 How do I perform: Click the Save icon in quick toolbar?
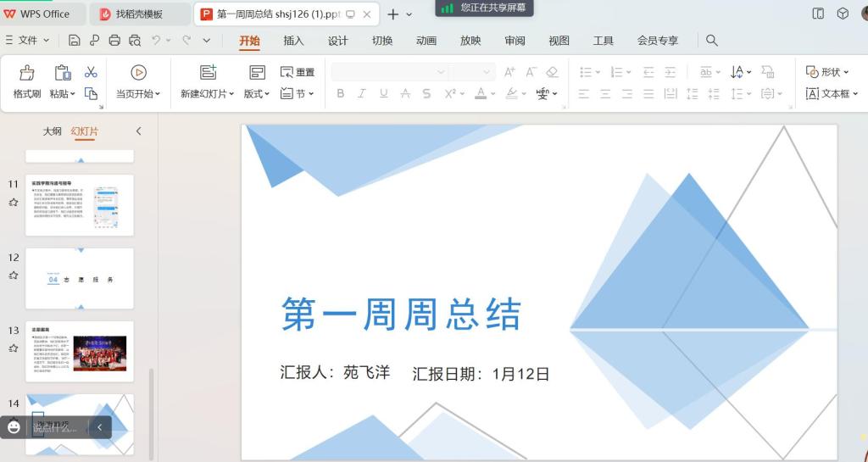pyautogui.click(x=75, y=40)
